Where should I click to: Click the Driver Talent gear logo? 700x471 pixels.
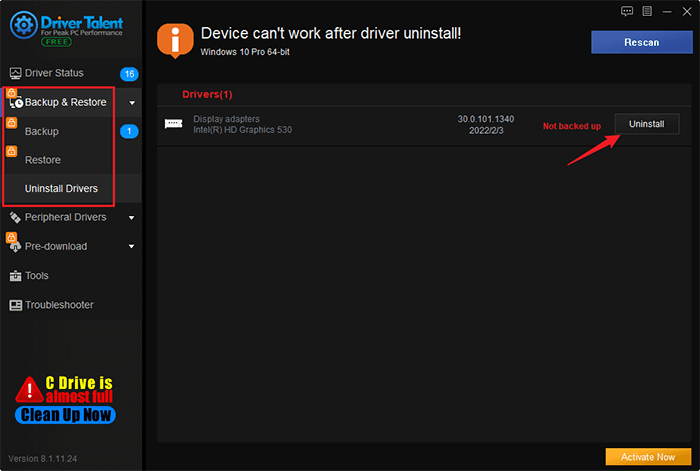pyautogui.click(x=24, y=25)
